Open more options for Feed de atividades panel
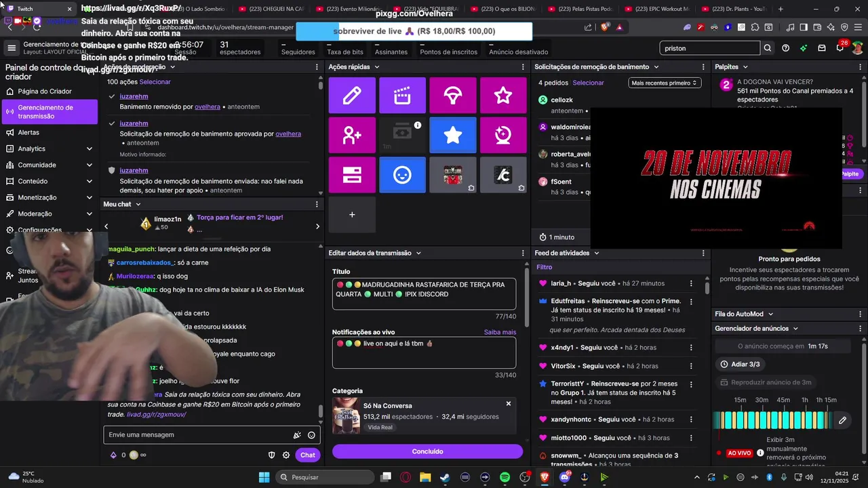868x488 pixels. (703, 253)
